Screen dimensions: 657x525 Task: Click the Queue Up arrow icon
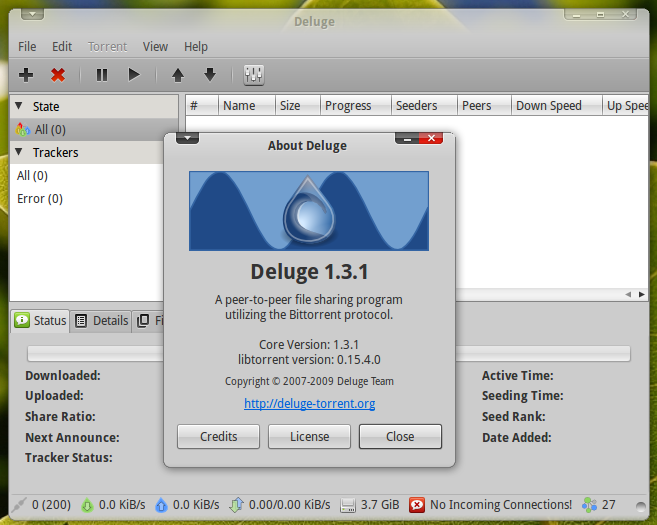click(178, 75)
